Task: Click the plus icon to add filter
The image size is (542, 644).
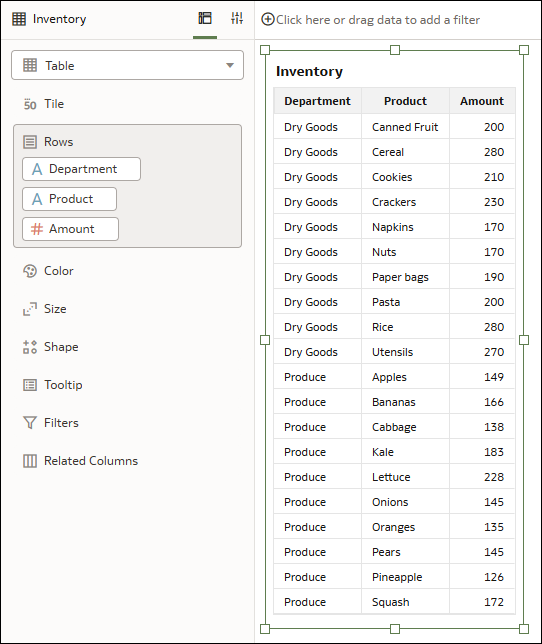Action: 268,19
